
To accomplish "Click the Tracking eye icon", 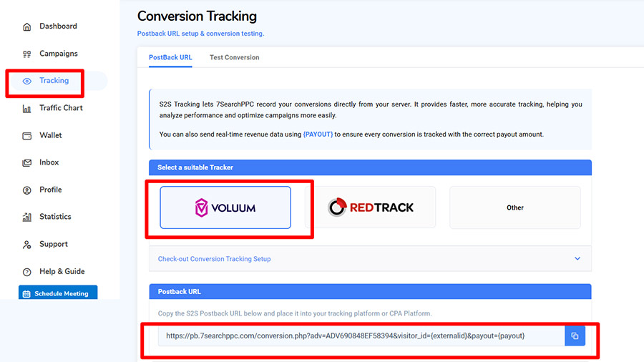I will tap(27, 82).
